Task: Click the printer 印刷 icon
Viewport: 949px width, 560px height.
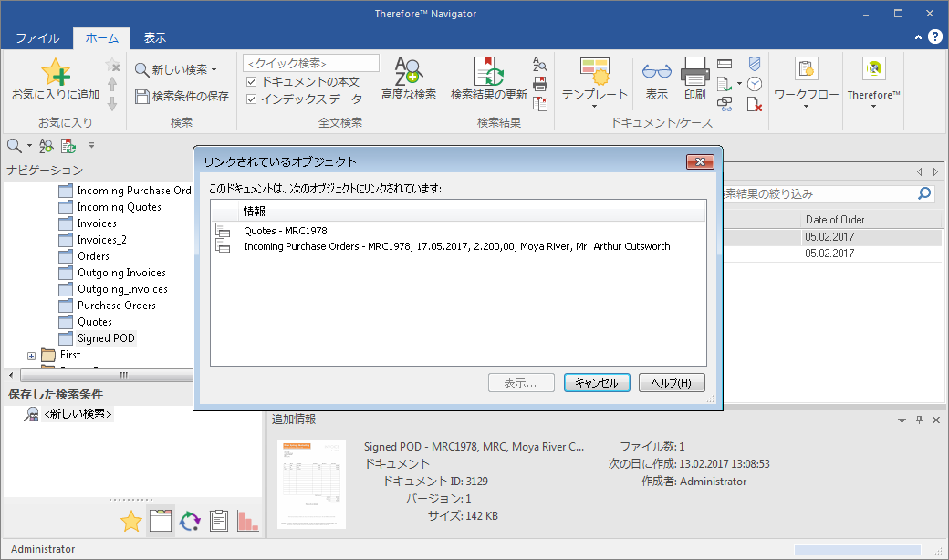Action: tap(694, 78)
